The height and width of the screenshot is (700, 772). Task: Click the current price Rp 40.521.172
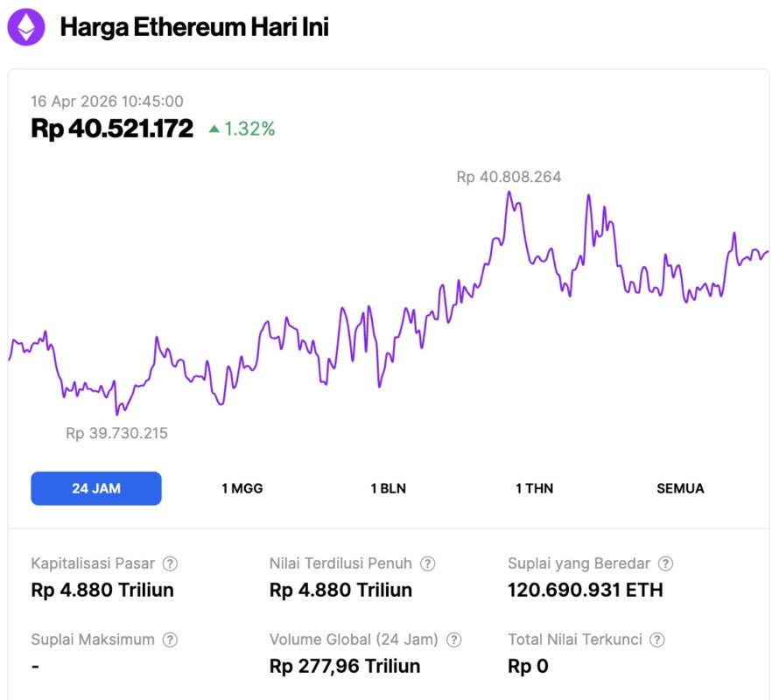click(112, 129)
